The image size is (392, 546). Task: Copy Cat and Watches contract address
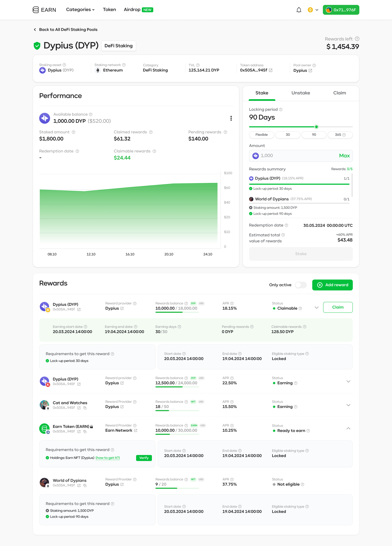85,408
